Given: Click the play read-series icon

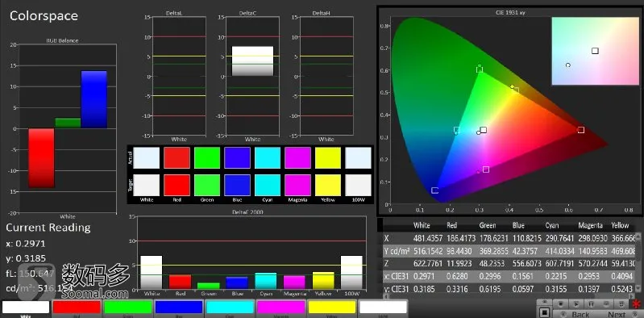Looking at the screenshot, I should point(576,304).
